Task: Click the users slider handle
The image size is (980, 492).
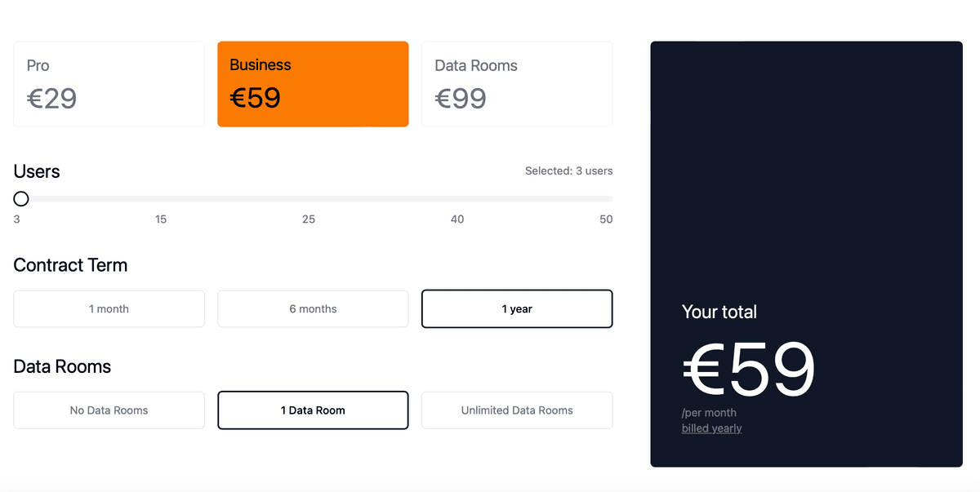Action: tap(20, 198)
